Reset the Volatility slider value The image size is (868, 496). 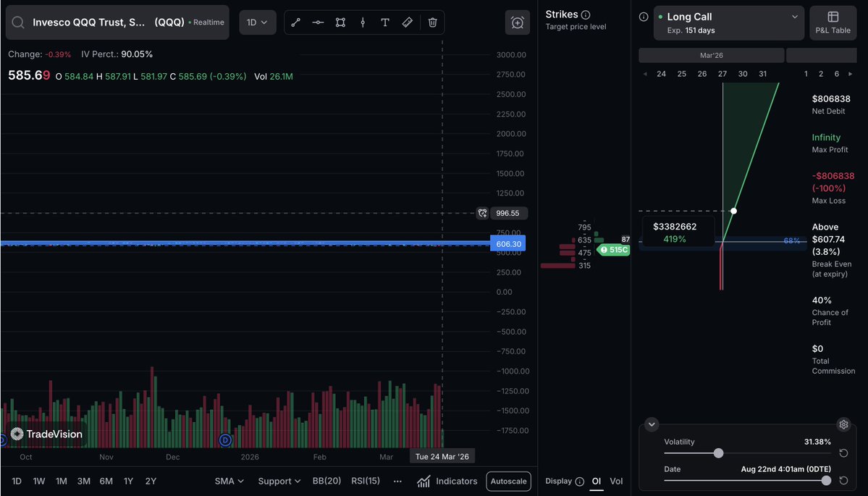pos(843,453)
